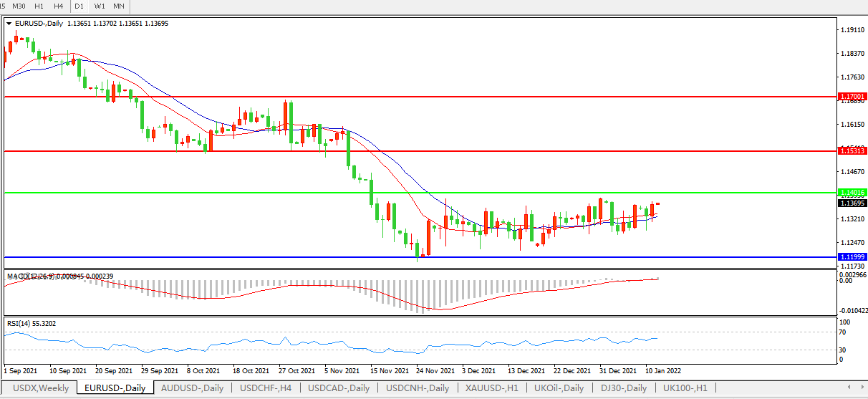Open the USDX,Weekly chart tab
This screenshot has width=868, height=399.
42,388
